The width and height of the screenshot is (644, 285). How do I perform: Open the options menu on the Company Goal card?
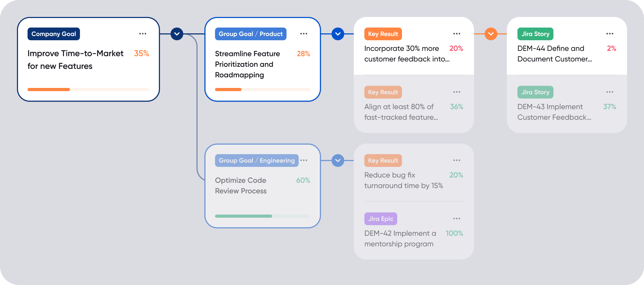(143, 33)
